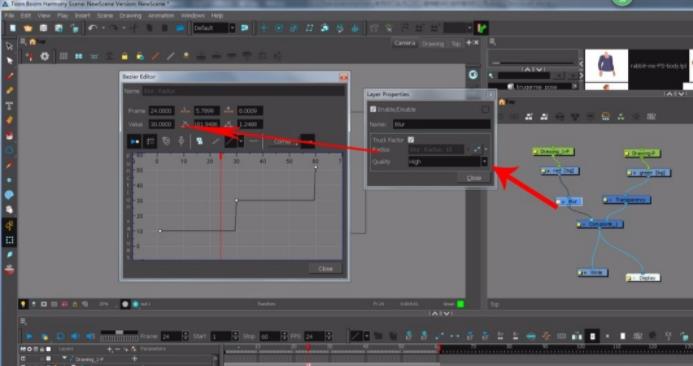Open the Default workspace dropdown
The image size is (693, 366).
click(x=214, y=28)
